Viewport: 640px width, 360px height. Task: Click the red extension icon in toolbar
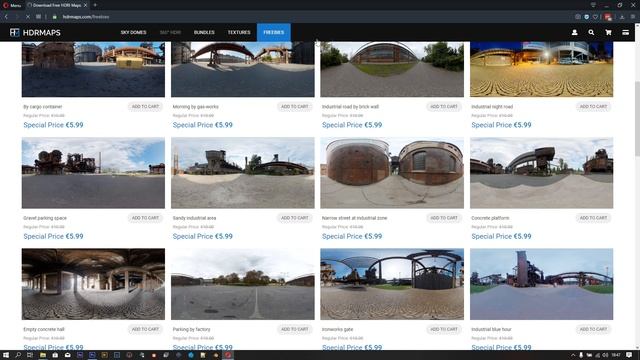pos(608,17)
